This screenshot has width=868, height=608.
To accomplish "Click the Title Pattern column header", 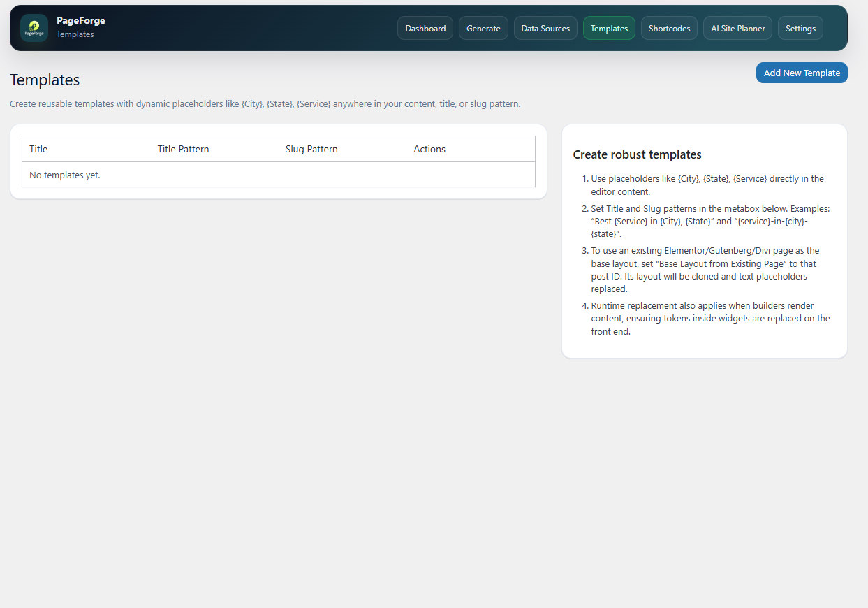I will point(183,149).
